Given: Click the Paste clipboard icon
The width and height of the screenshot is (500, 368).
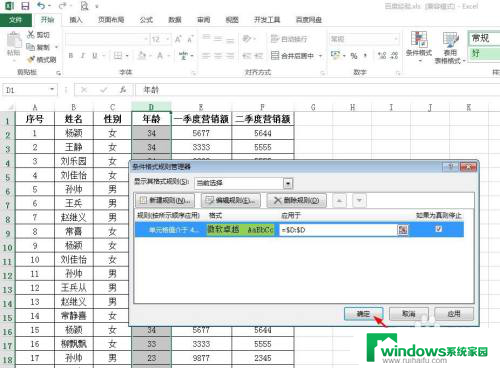Looking at the screenshot, I should click(14, 41).
